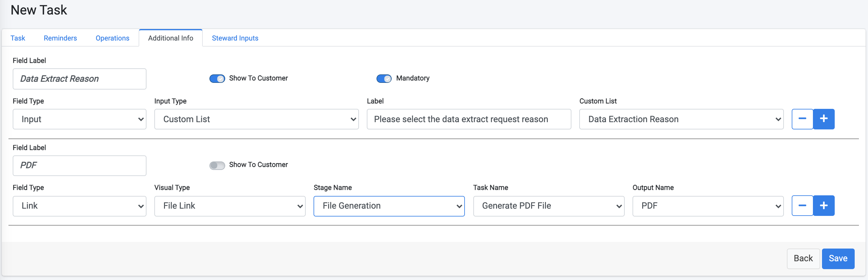This screenshot has height=280, width=868.
Task: Switch to the Reminders tab
Action: pos(60,38)
